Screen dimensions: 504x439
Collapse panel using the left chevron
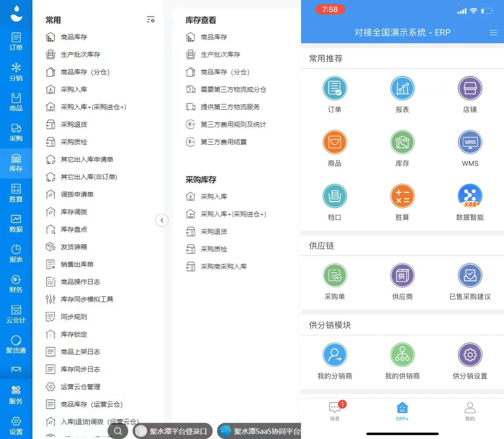coord(162,220)
